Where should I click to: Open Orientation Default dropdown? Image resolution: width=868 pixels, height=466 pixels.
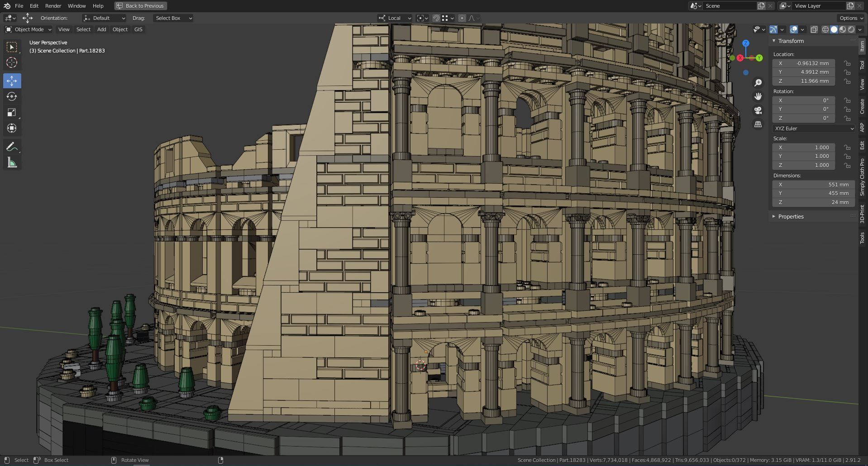coord(104,18)
